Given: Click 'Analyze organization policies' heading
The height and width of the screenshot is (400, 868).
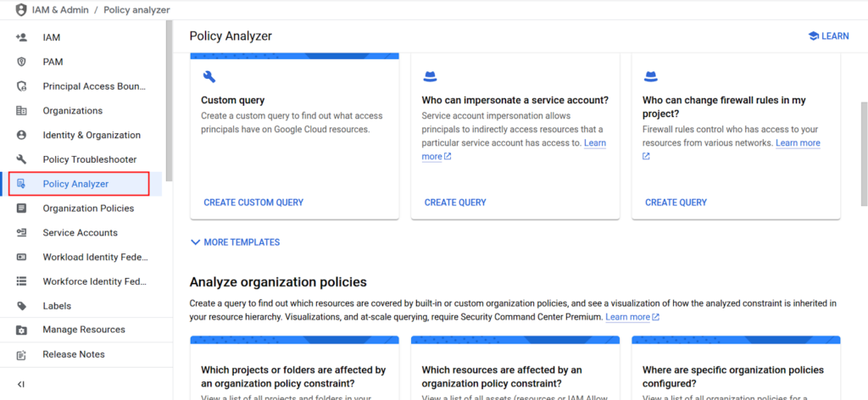Looking at the screenshot, I should (278, 282).
